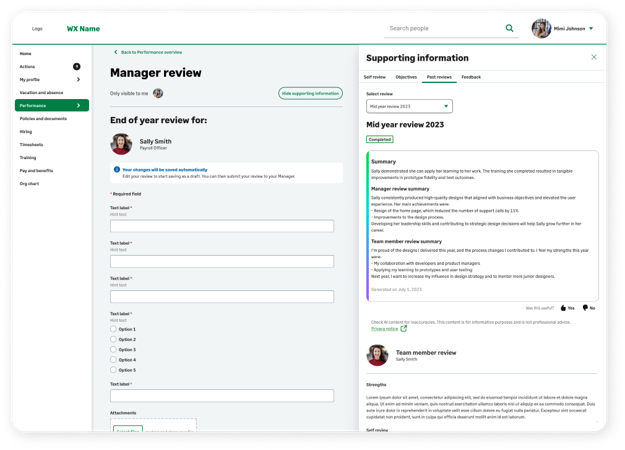Click the second Text label input field
The image size is (625, 450).
coord(222,261)
